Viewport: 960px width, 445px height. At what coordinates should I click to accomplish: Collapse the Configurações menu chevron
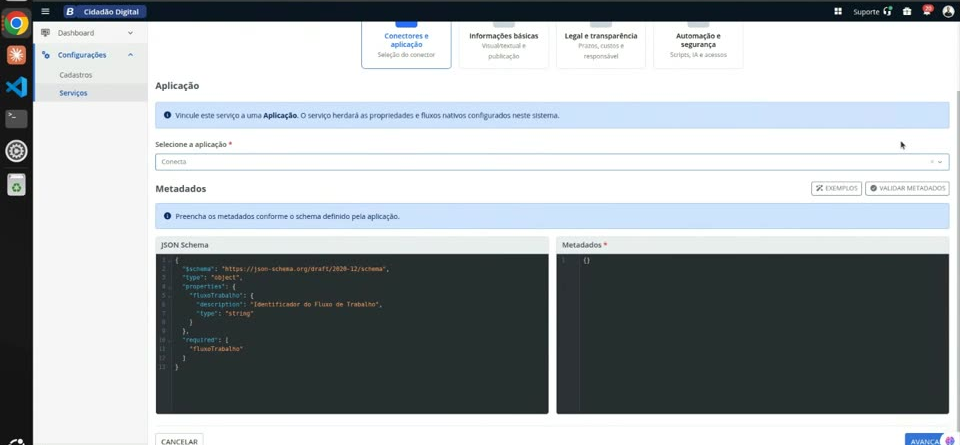coord(130,55)
